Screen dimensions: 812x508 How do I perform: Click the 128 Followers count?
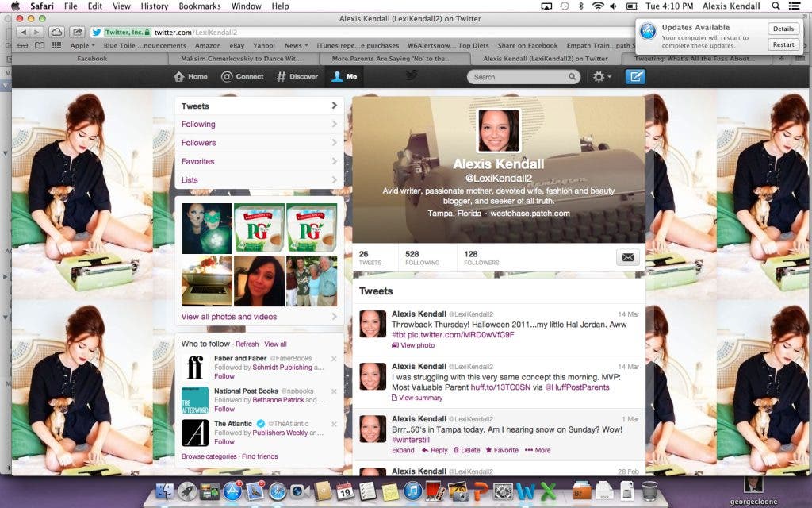(x=481, y=258)
